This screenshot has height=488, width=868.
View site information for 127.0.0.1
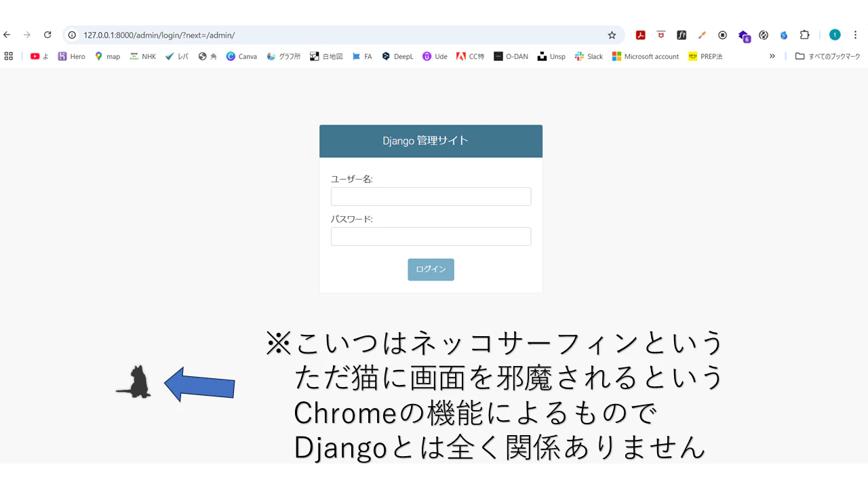click(x=72, y=35)
